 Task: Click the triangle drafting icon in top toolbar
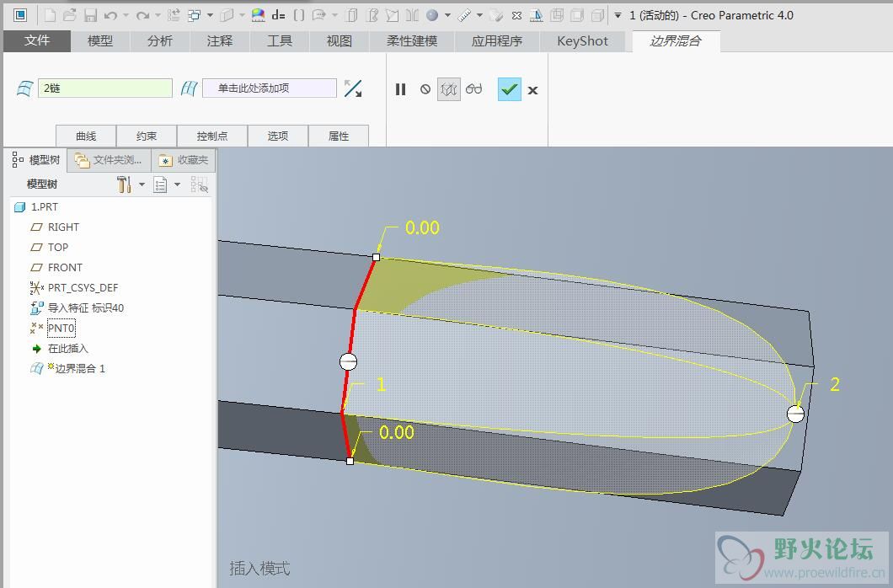(537, 15)
